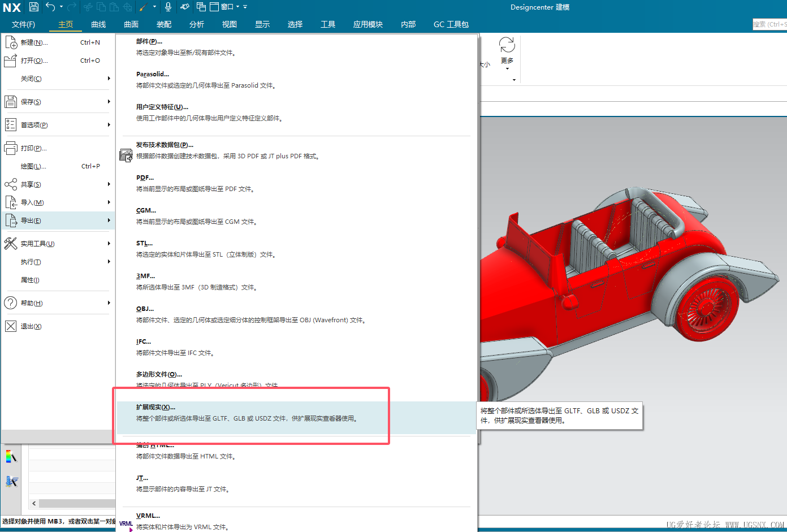The height and width of the screenshot is (532, 787).
Task: Click the 打开(O) open folder icon
Action: click(x=11, y=60)
